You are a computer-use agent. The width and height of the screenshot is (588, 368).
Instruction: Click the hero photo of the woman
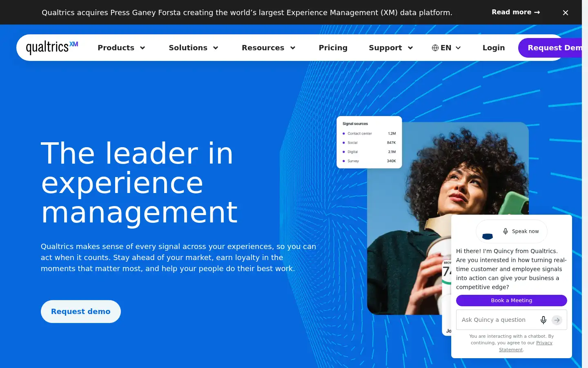[448, 218]
